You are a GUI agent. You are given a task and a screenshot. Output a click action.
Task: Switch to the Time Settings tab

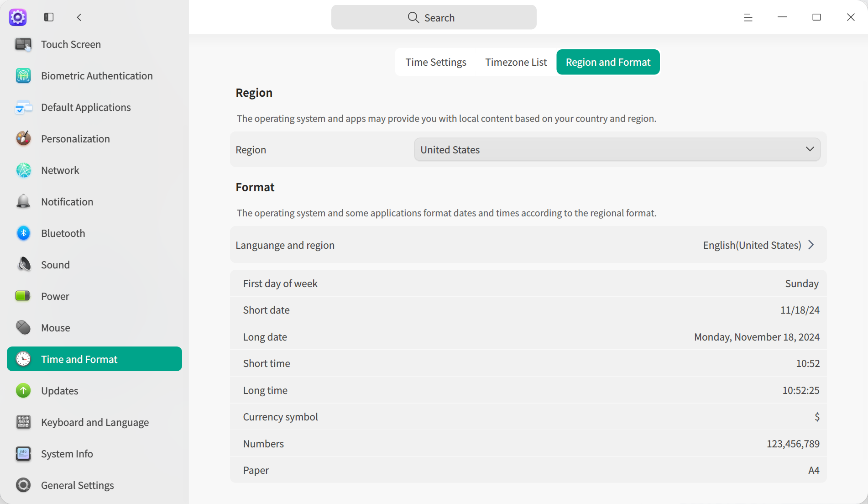pyautogui.click(x=436, y=62)
